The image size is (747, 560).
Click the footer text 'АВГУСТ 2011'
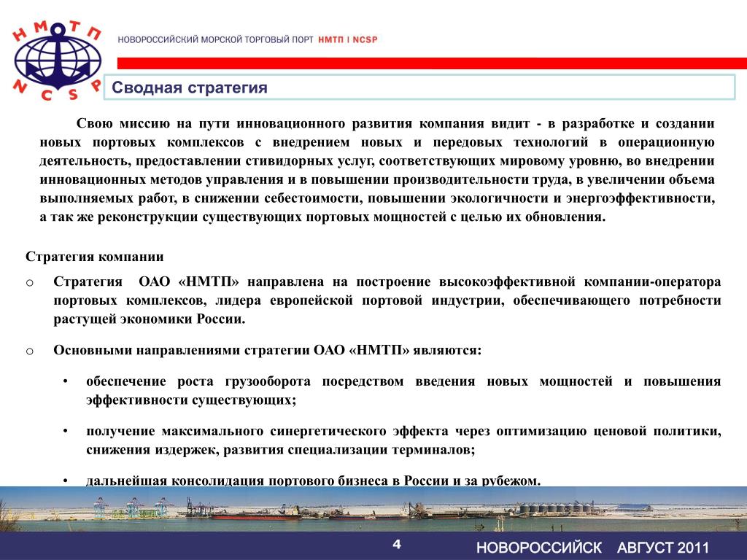[663, 547]
